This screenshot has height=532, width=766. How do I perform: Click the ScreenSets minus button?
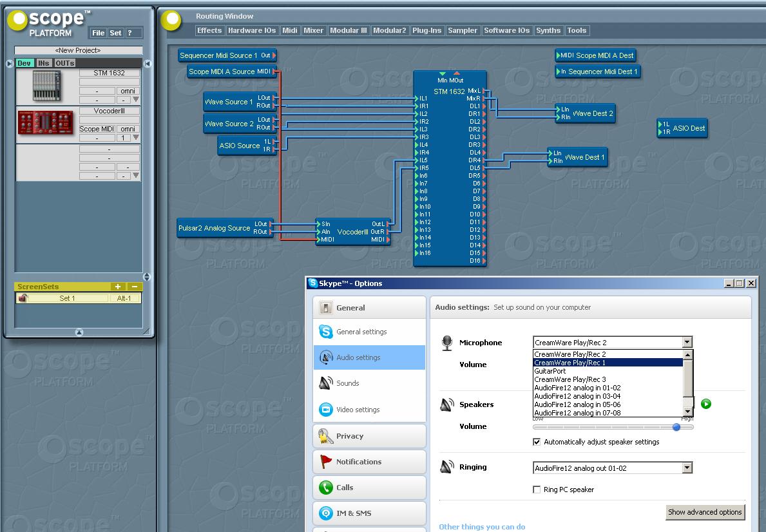pyautogui.click(x=135, y=287)
